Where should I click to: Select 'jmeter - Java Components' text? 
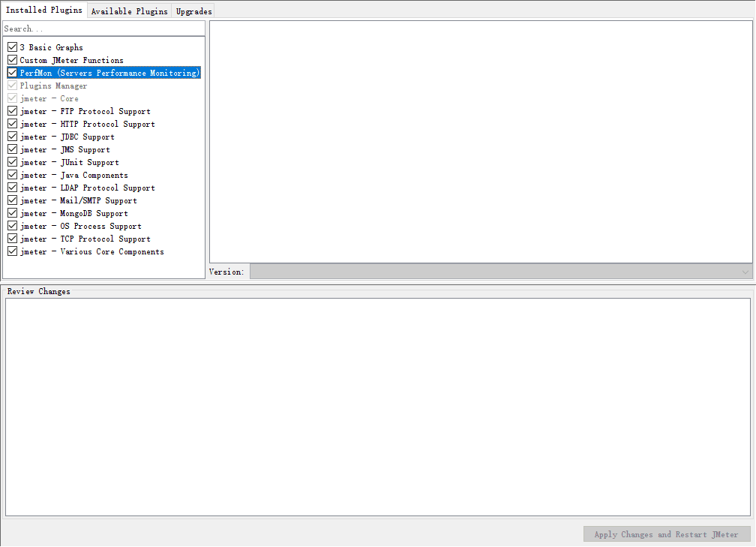73,175
